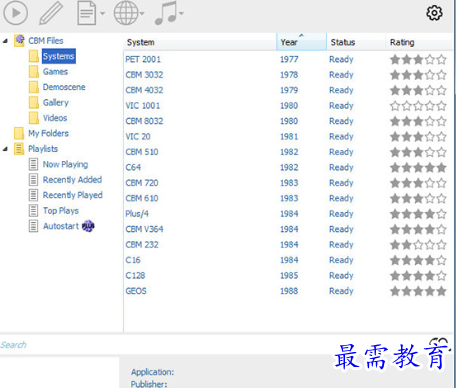Click the year 1988 cell for GEOS
This screenshot has height=388, width=456.
click(x=289, y=291)
